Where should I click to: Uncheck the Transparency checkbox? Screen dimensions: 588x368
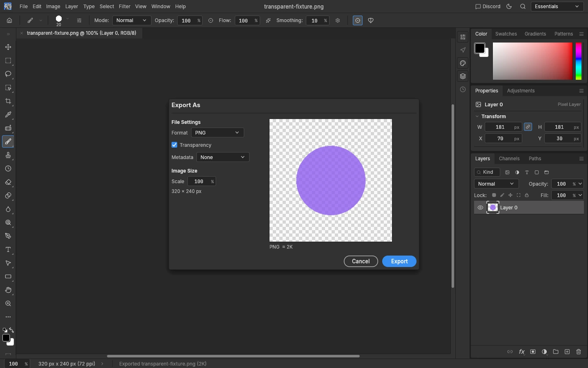pos(174,145)
